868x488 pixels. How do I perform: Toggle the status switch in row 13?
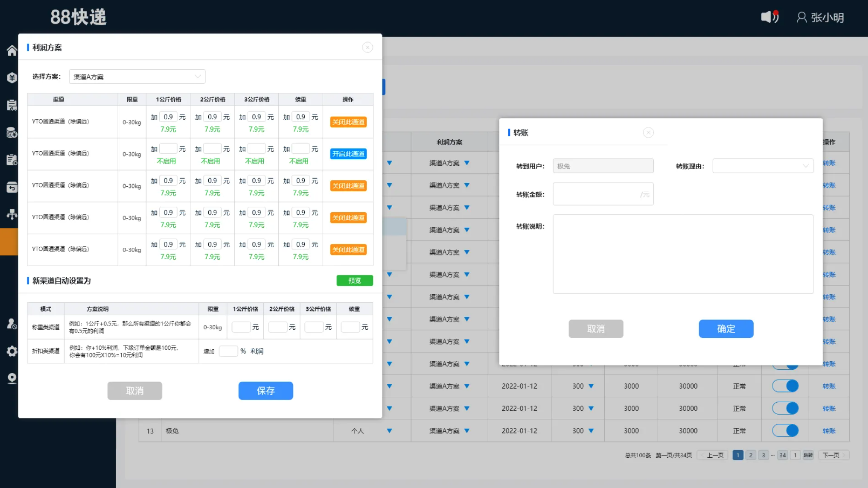click(785, 430)
